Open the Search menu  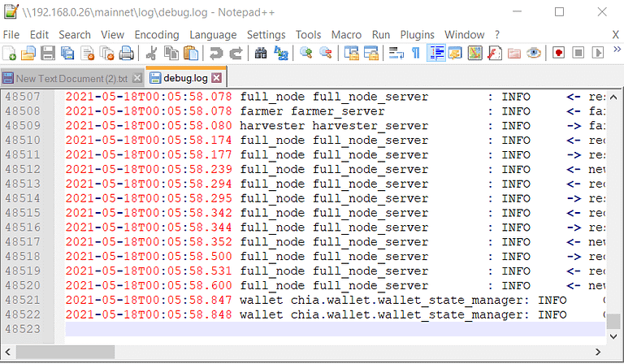click(x=75, y=35)
